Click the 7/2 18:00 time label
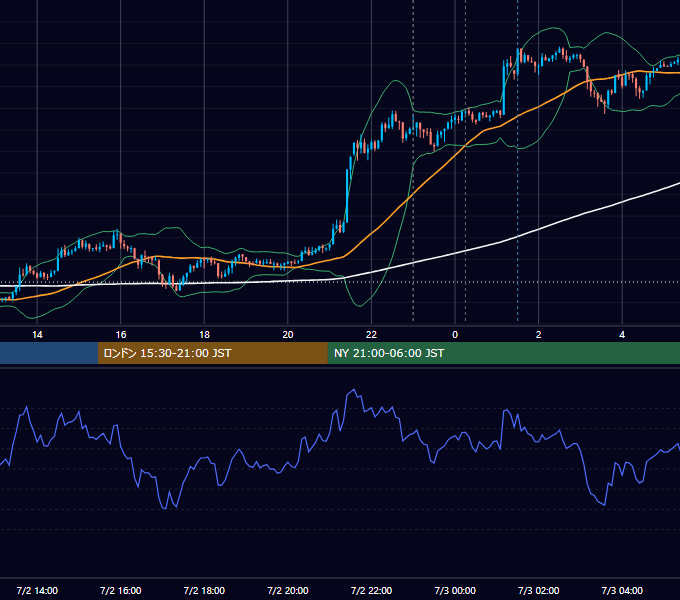The width and height of the screenshot is (680, 600). 204,590
